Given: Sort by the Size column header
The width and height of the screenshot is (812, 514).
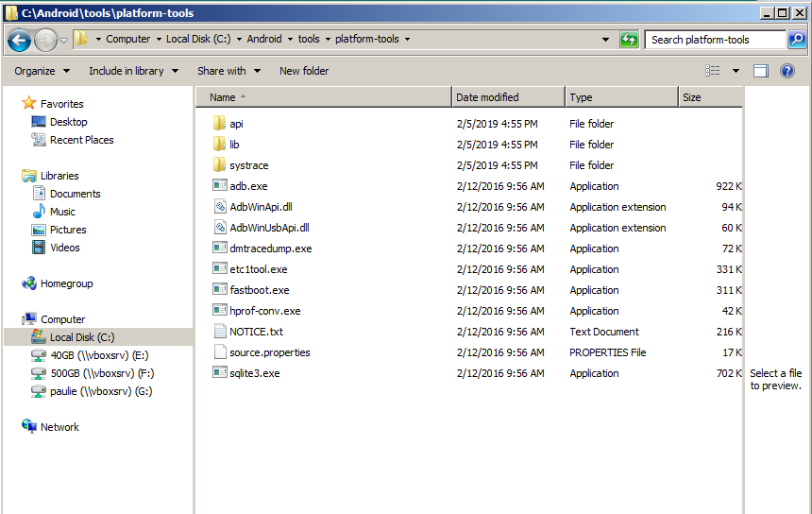Looking at the screenshot, I should (x=710, y=97).
